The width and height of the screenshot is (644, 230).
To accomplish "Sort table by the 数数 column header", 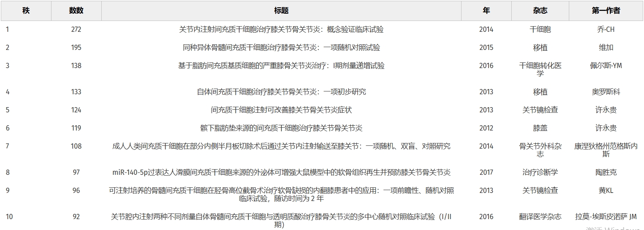I will (x=76, y=11).
